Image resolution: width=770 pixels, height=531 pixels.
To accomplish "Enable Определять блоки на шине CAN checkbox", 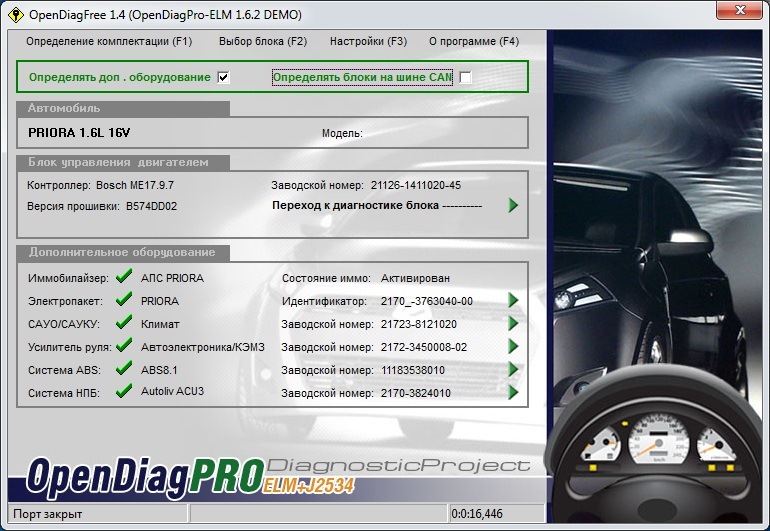I will [x=465, y=77].
